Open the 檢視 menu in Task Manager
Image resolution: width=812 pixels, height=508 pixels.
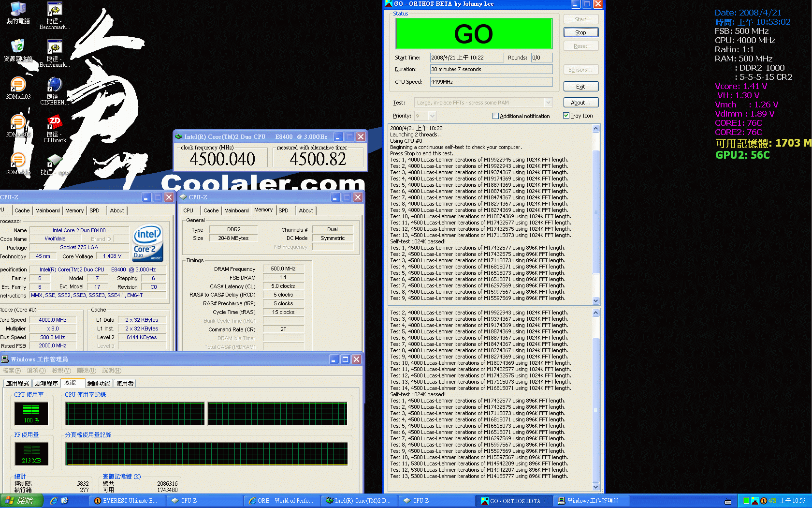pyautogui.click(x=61, y=371)
